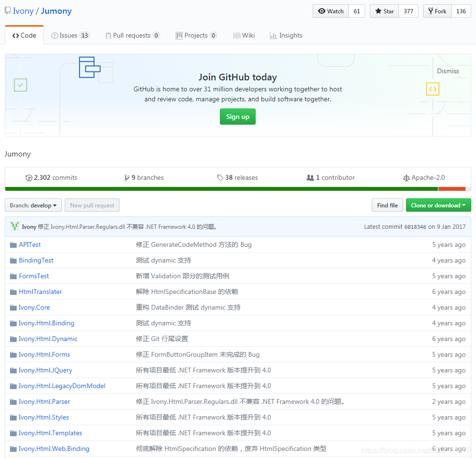The width and height of the screenshot is (476, 459).
Task: Click the HtmlTranslater folder icon
Action: point(13,292)
